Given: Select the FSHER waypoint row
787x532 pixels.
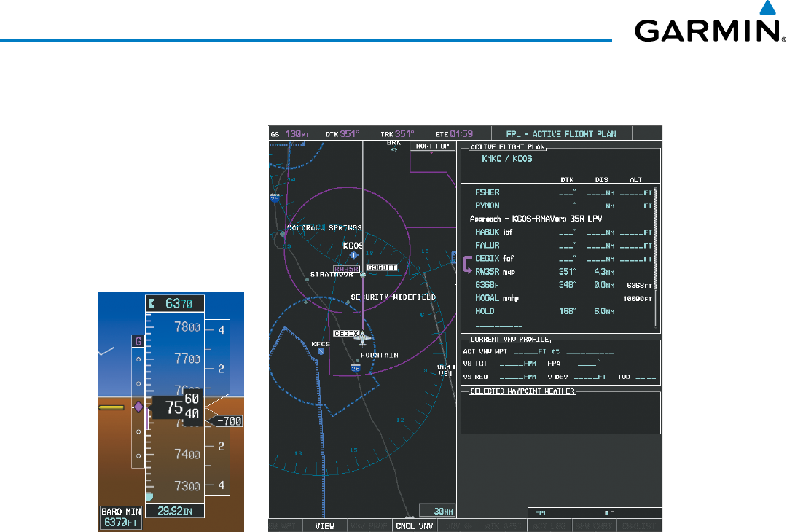Looking at the screenshot, I should (563, 192).
